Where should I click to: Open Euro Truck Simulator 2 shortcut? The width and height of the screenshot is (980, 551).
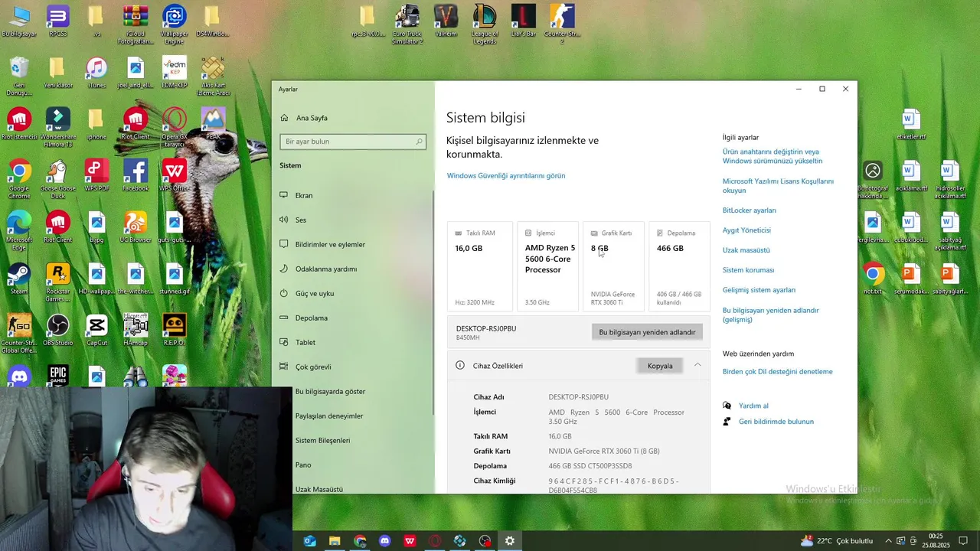(407, 24)
